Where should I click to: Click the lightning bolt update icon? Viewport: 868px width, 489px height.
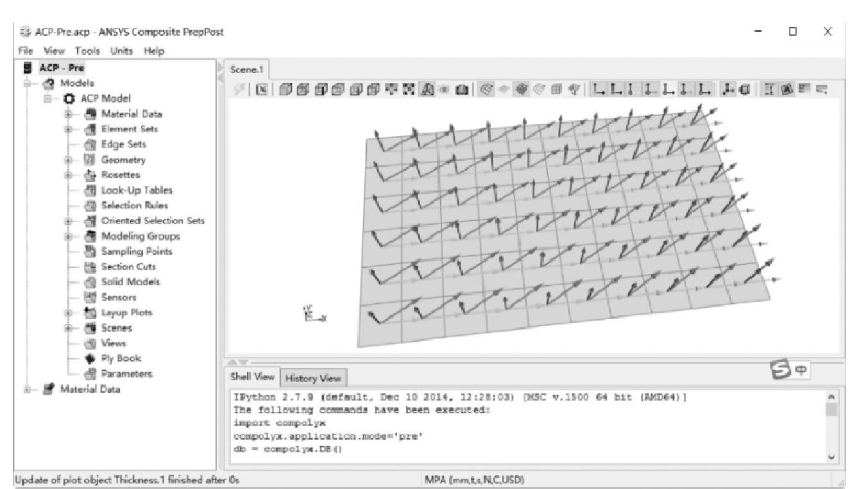coord(239,90)
